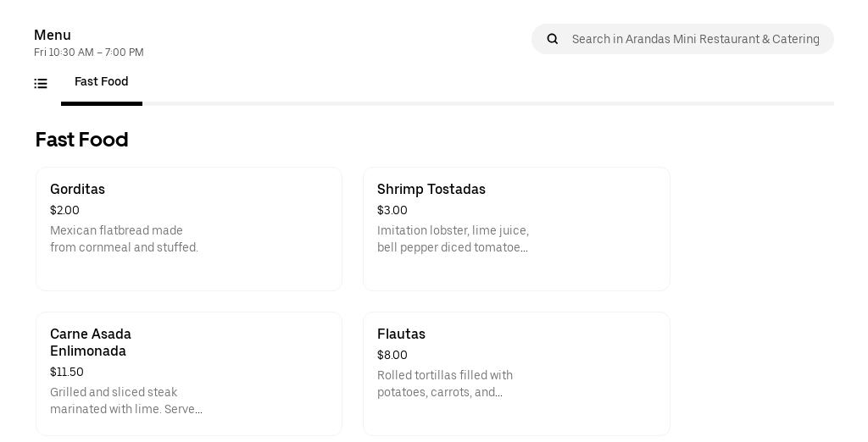Click the rolled tortillas description text

click(445, 384)
